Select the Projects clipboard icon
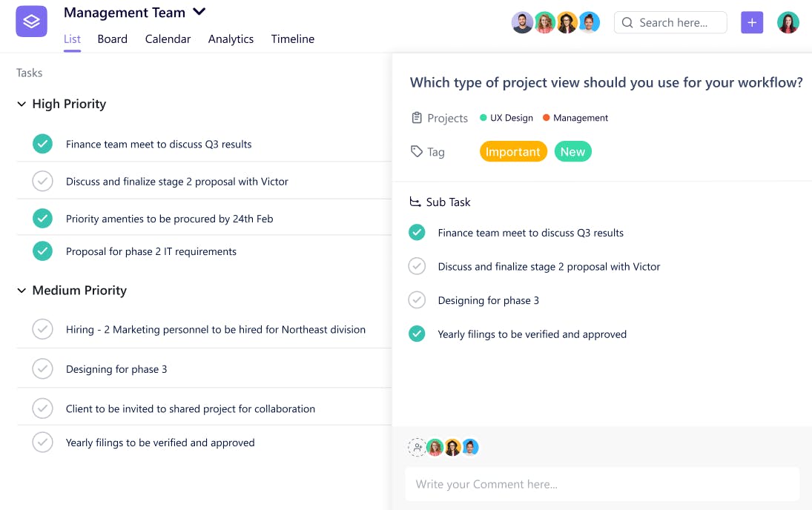The image size is (812, 510). tap(417, 117)
